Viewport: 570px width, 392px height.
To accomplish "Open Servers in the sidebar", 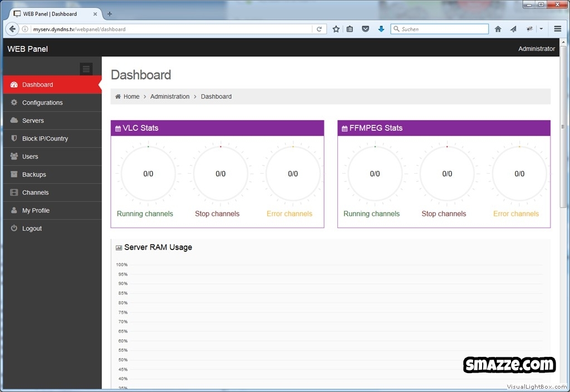I will click(52, 120).
